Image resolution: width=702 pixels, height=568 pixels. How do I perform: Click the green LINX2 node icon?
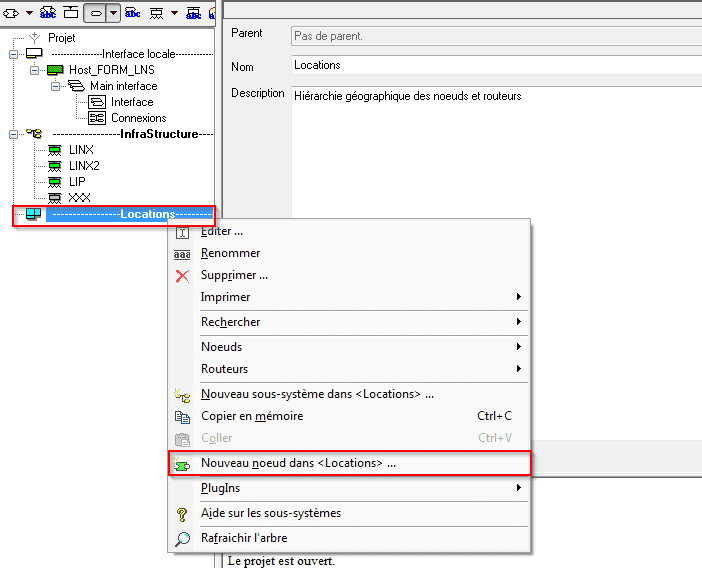54,166
